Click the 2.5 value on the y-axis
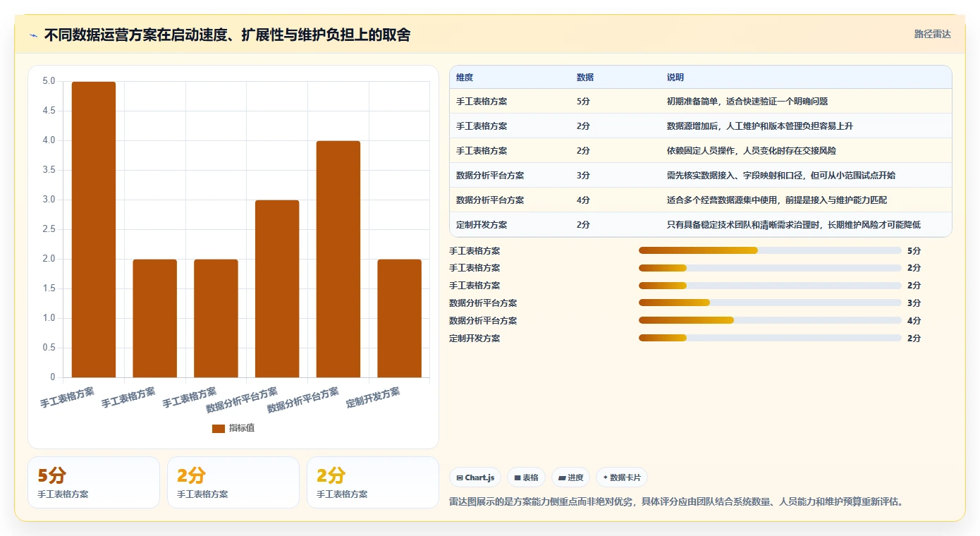The width and height of the screenshot is (980, 536). pos(49,229)
